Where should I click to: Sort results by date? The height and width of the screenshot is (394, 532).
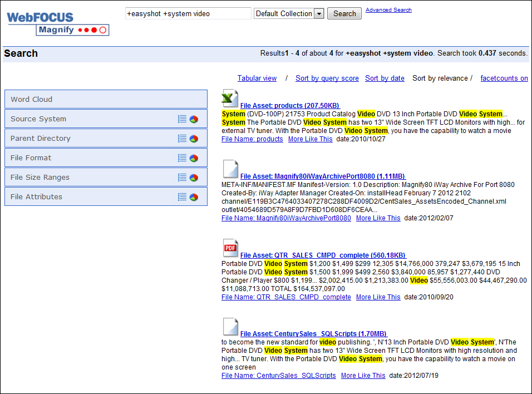[385, 78]
